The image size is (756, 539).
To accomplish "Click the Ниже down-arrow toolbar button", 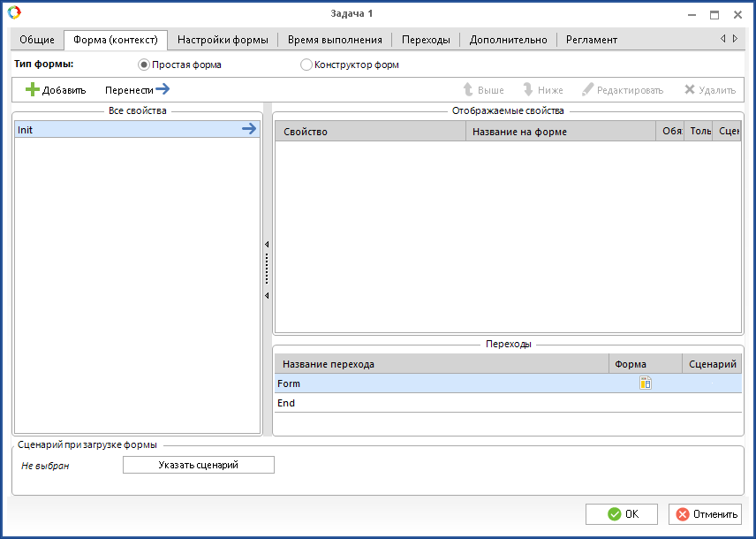I will [x=542, y=90].
